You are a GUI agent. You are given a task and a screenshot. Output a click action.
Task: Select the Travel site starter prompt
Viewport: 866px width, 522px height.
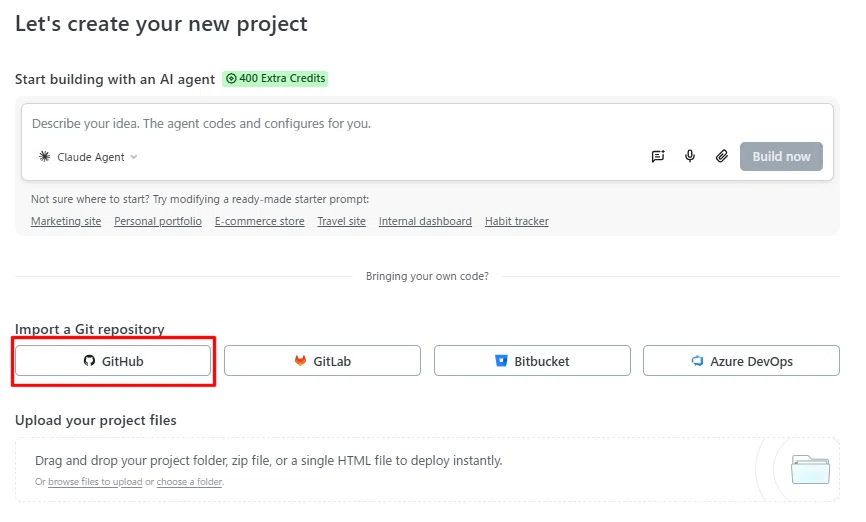(341, 221)
